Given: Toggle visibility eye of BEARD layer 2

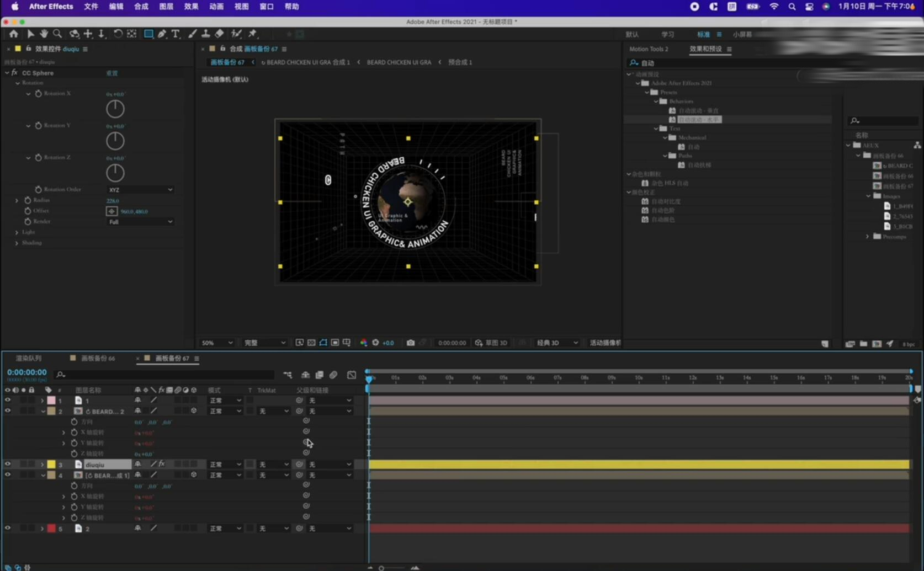Looking at the screenshot, I should 8,411.
